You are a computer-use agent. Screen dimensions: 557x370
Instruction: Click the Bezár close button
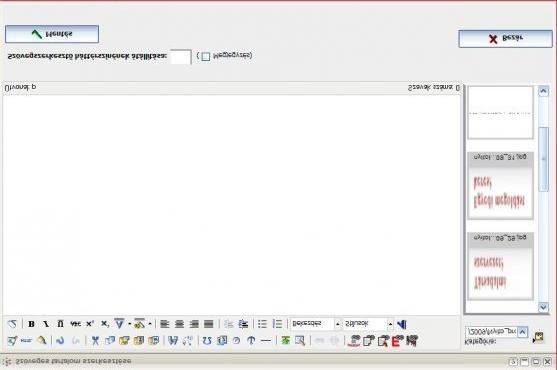pos(505,39)
